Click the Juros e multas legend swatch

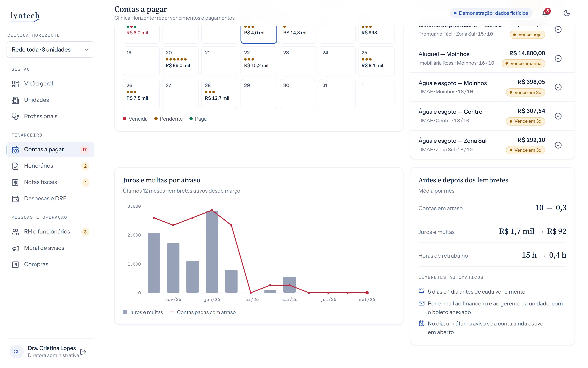point(125,312)
